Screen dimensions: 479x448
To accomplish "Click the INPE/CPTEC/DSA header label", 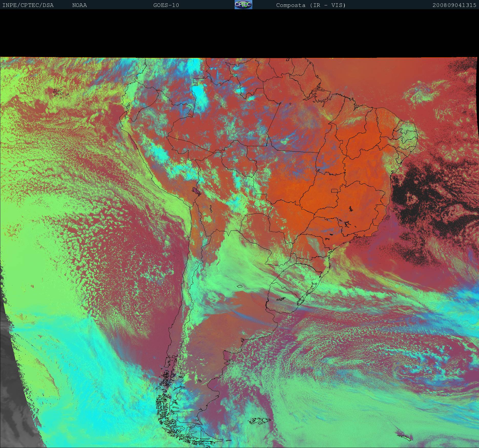I will click(x=28, y=5).
